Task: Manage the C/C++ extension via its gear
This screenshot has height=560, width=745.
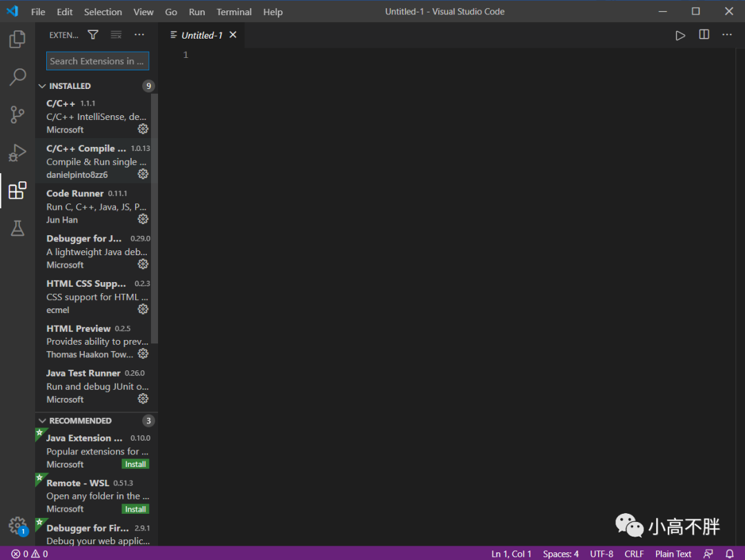Action: [x=143, y=129]
